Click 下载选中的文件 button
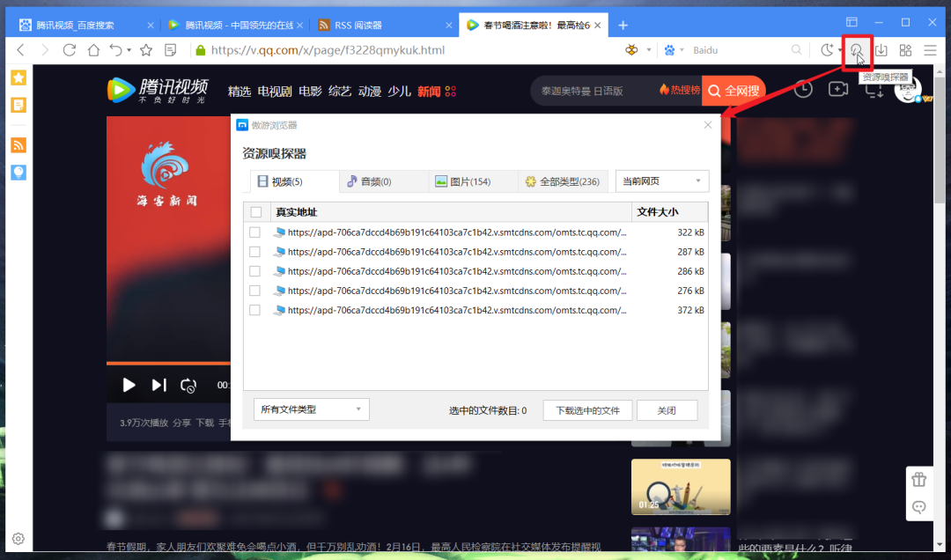 587,410
